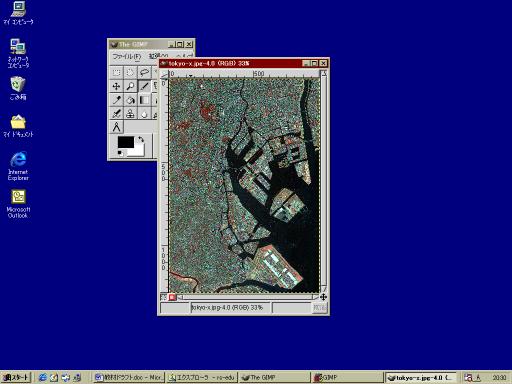Image resolution: width=512 pixels, height=384 pixels.
Task: Swap foreground and background colors arrow
Action: (141, 139)
